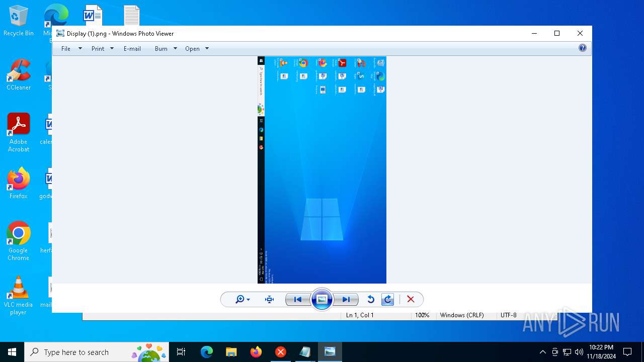Open the text file icon on desktop top row
This screenshot has width=644, height=362.
[132, 15]
